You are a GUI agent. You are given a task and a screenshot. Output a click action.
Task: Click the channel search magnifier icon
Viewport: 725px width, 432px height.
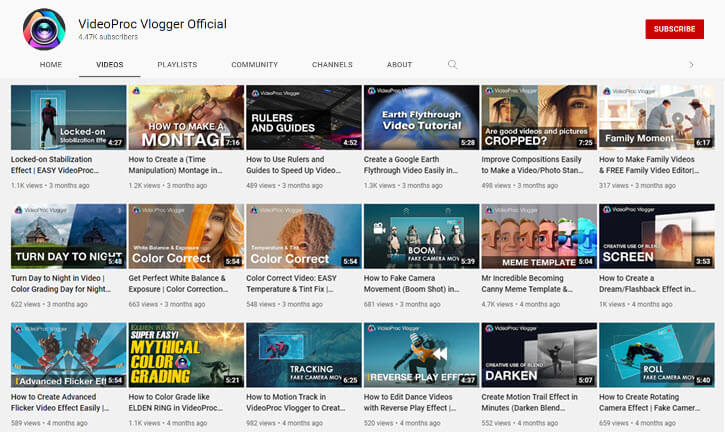(453, 65)
